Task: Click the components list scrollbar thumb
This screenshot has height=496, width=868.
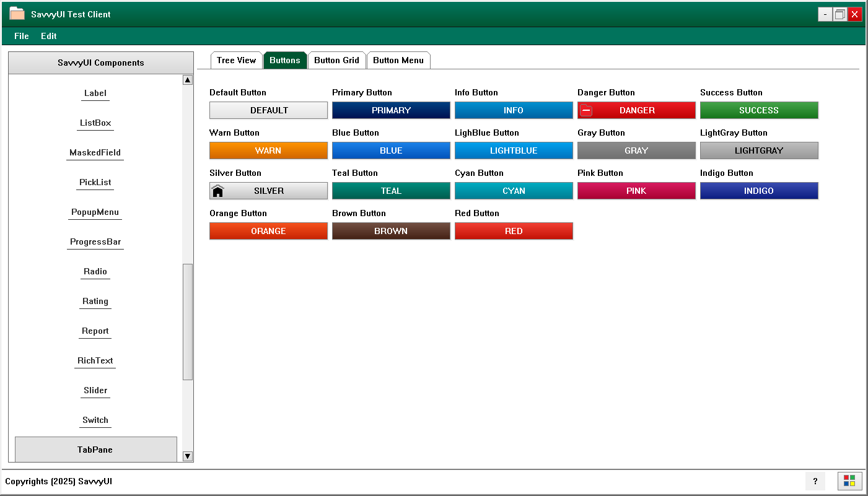Action: 188,321
